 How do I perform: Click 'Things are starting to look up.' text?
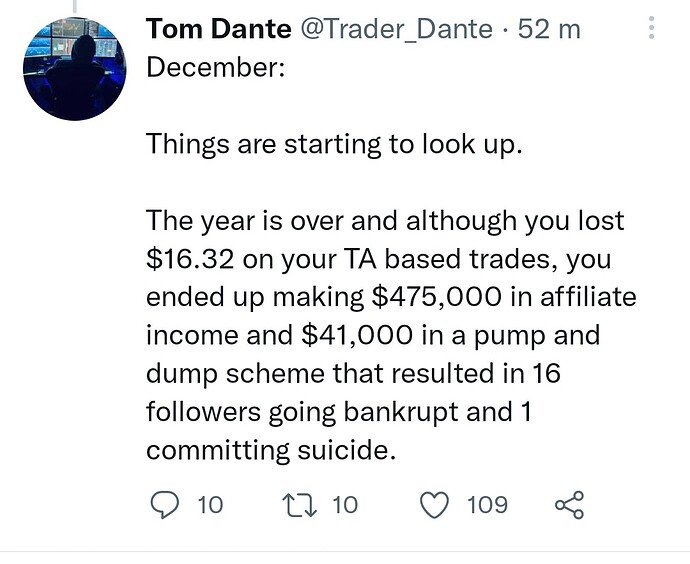click(334, 145)
